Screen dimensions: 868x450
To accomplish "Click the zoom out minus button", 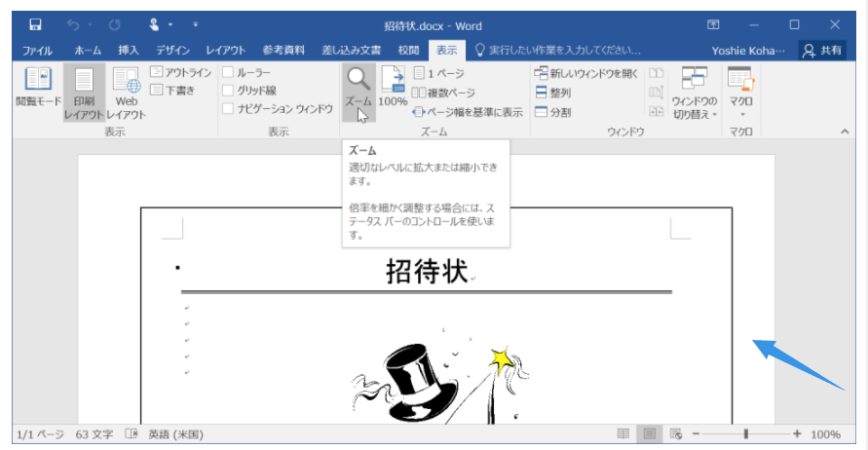I will point(696,434).
